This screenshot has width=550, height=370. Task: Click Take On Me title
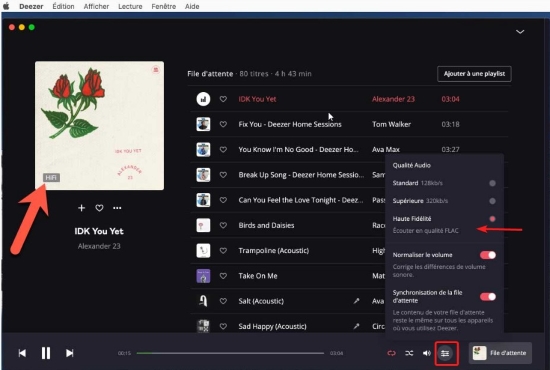(258, 276)
